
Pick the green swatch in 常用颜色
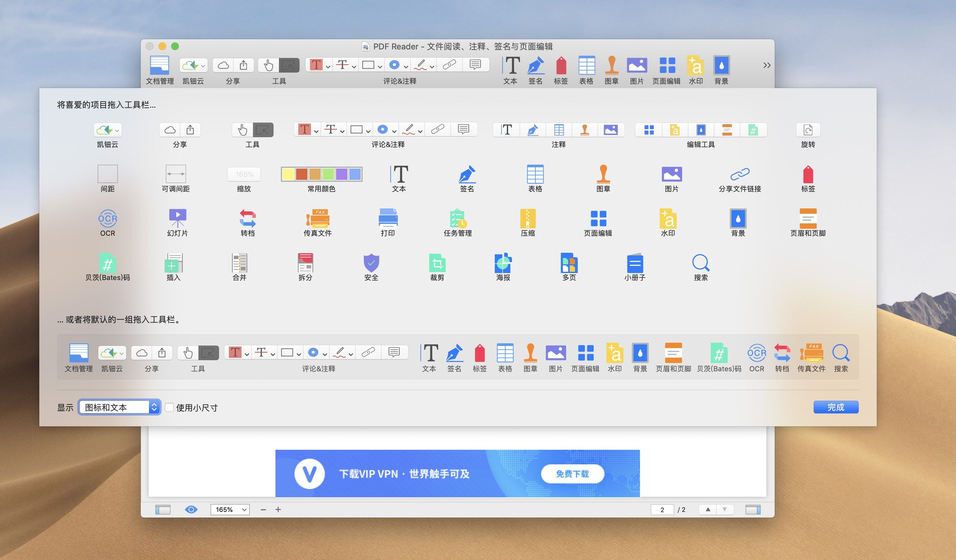click(x=328, y=174)
